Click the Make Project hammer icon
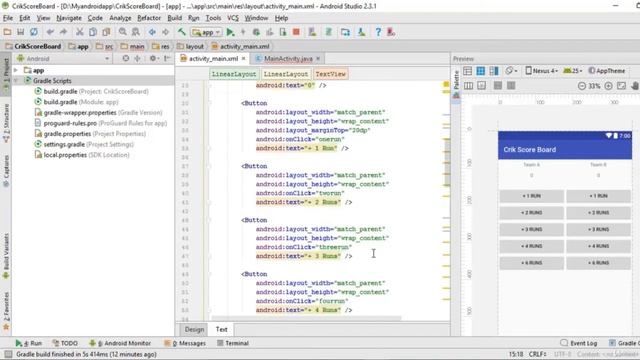The image size is (640, 360). point(182,32)
